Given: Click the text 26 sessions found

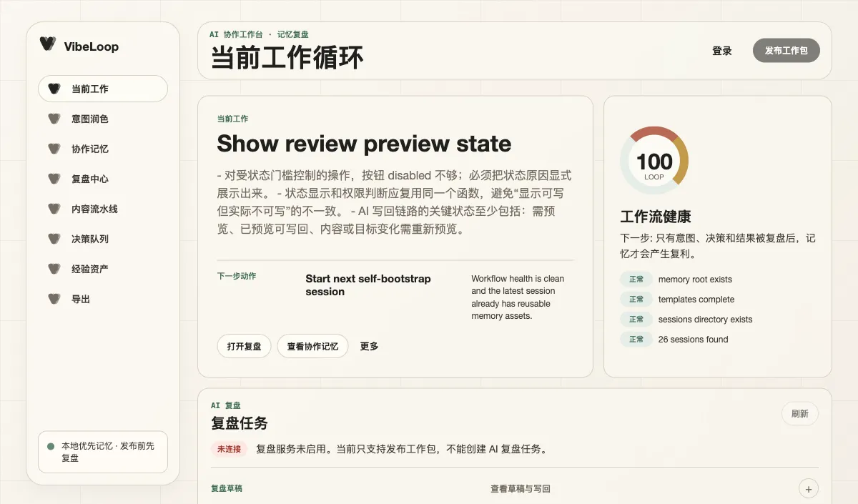Looking at the screenshot, I should point(693,340).
